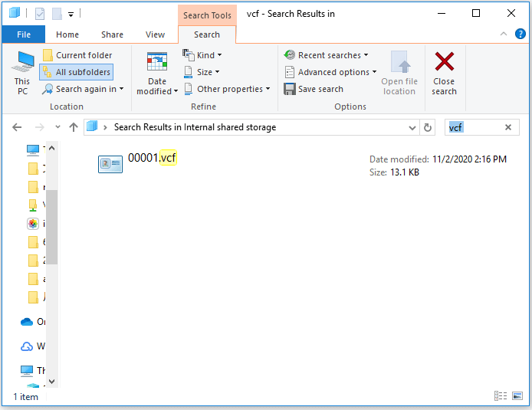532x410 pixels.
Task: Select All subfolders search scope
Action: click(x=76, y=72)
